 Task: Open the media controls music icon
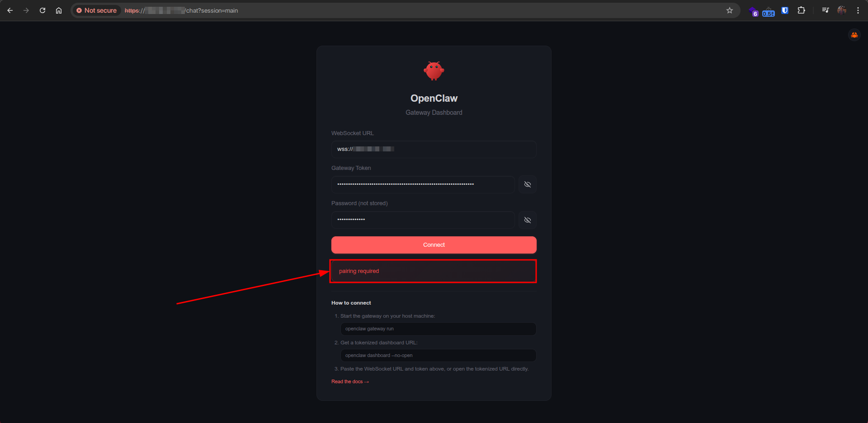click(825, 10)
